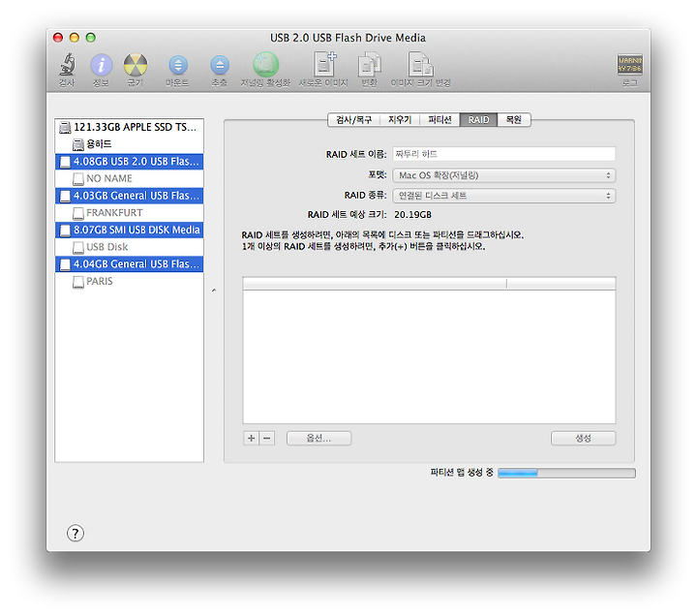Click the Burn disc toolbar icon

(x=136, y=65)
